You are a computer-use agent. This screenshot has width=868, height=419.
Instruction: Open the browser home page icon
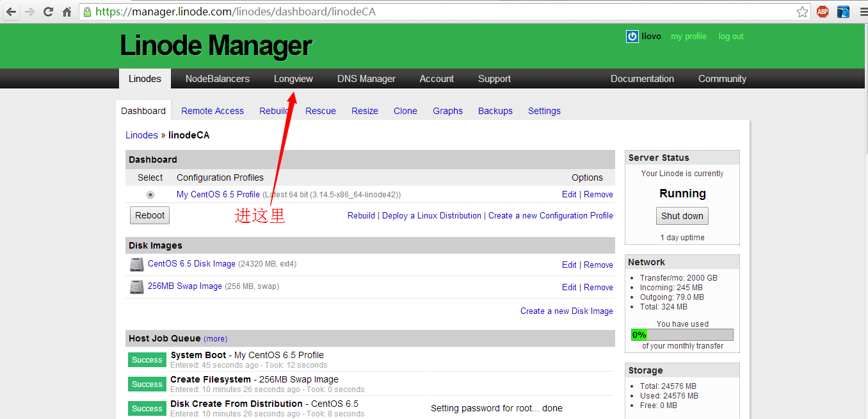(67, 12)
